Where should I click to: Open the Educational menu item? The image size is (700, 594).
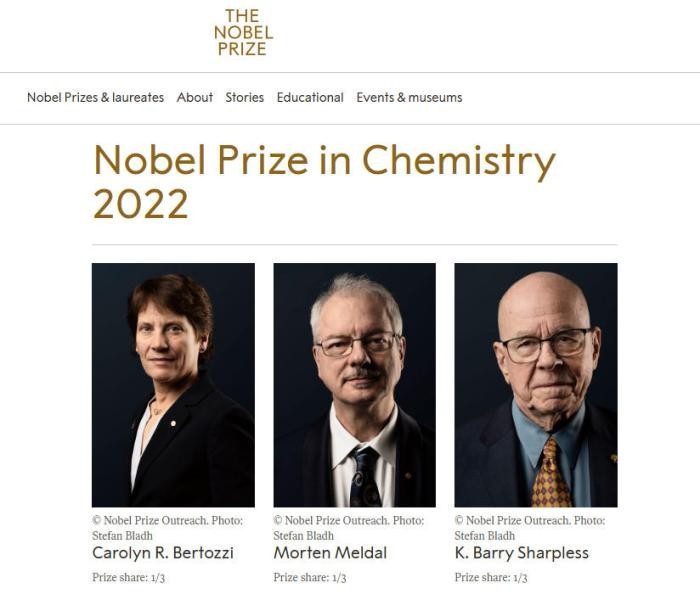pyautogui.click(x=310, y=97)
